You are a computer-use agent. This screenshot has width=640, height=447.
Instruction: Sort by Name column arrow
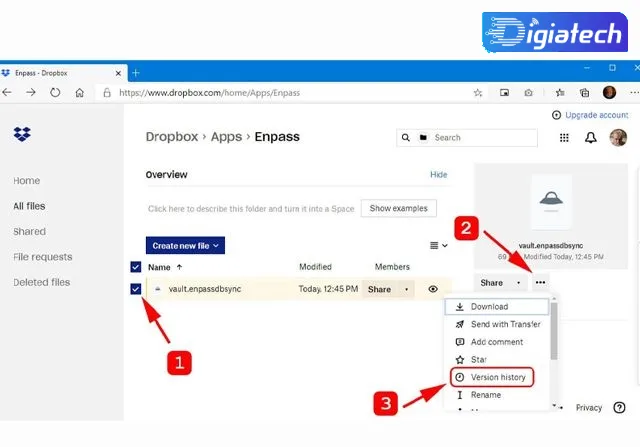click(179, 267)
